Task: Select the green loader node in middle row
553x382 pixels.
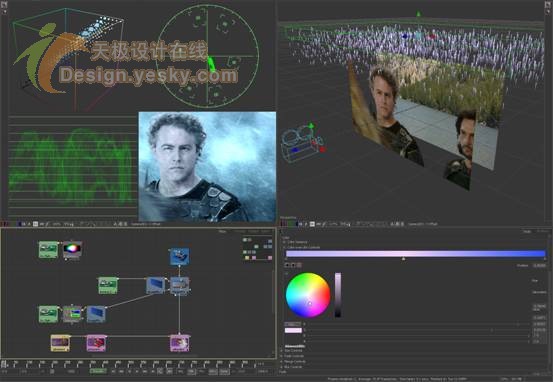Action: click(108, 285)
